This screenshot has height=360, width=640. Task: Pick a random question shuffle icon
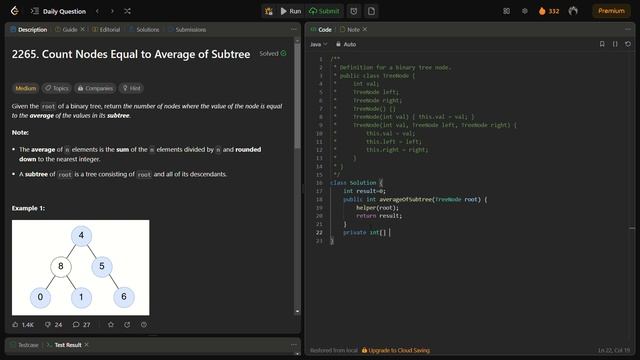click(x=127, y=11)
